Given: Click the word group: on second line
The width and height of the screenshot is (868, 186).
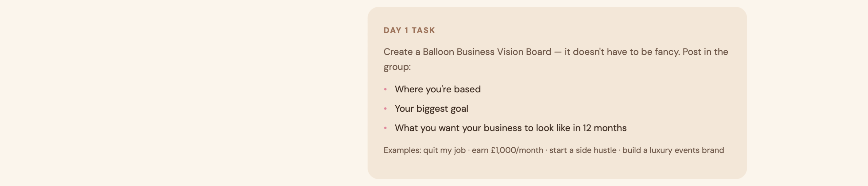Looking at the screenshot, I should click(397, 67).
